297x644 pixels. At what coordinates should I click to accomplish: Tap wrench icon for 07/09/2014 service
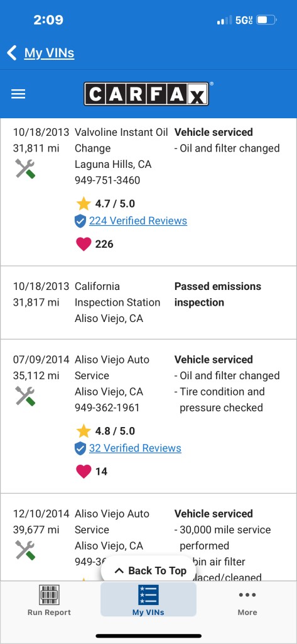25,396
